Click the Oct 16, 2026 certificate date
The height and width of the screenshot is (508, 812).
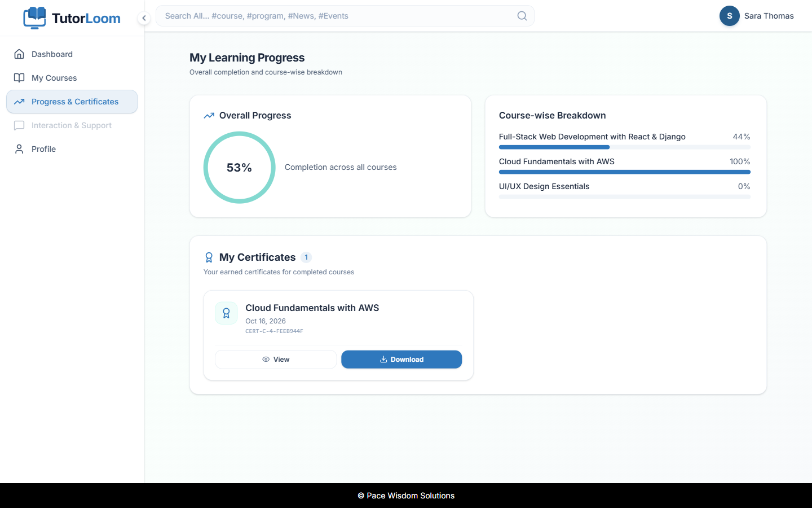tap(266, 321)
